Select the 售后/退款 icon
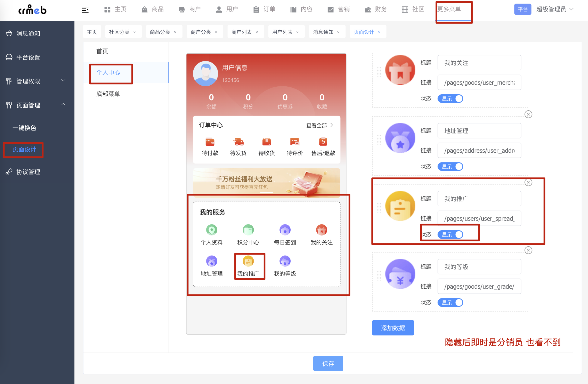The height and width of the screenshot is (384, 588). click(323, 142)
